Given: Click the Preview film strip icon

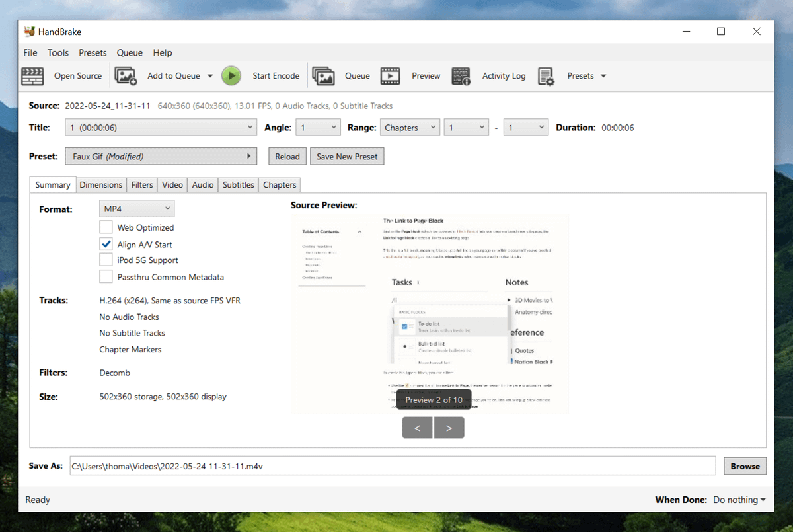Looking at the screenshot, I should click(x=390, y=76).
